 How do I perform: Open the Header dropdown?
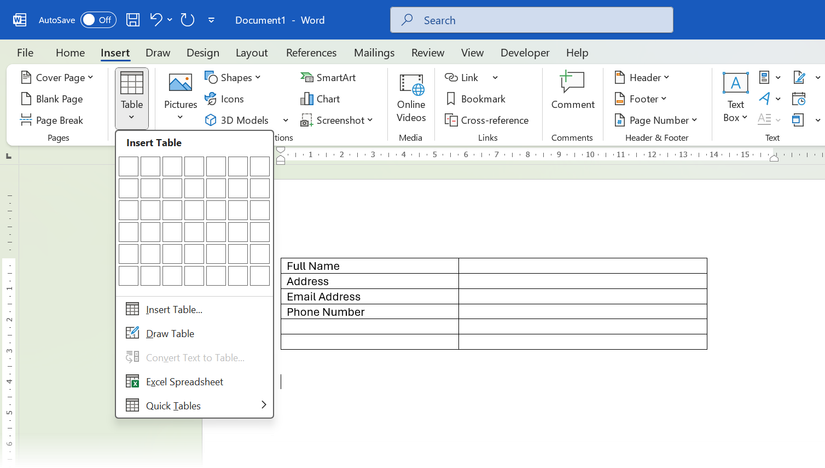pyautogui.click(x=642, y=78)
